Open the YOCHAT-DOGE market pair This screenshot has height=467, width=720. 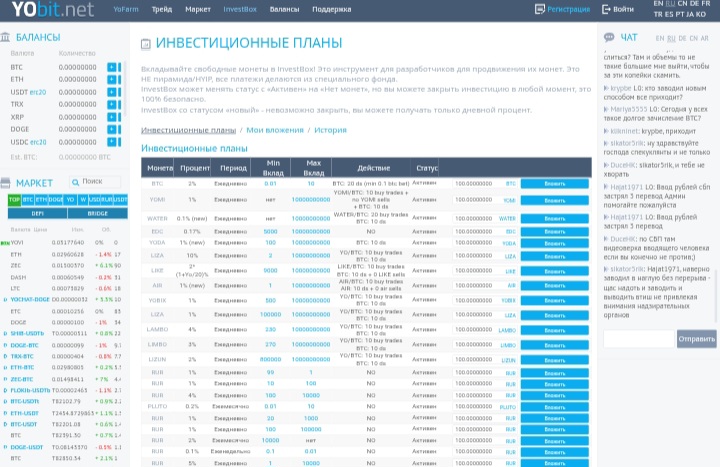click(x=30, y=299)
